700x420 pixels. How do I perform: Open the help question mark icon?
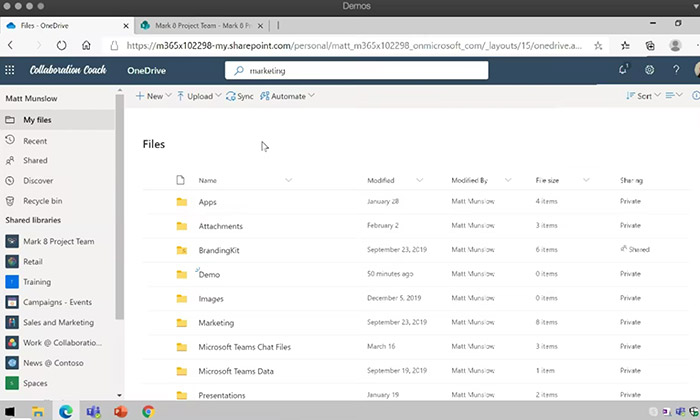point(676,70)
